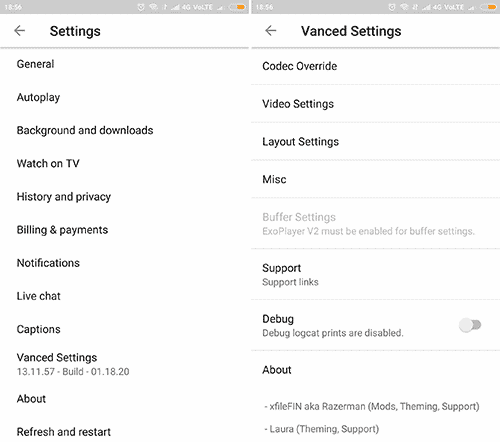Open Billing & payments
This screenshot has width=500, height=442.
click(124, 230)
